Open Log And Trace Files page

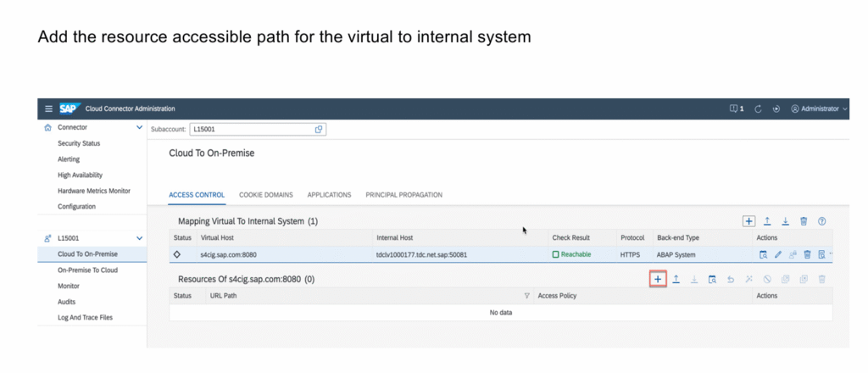pyautogui.click(x=85, y=318)
